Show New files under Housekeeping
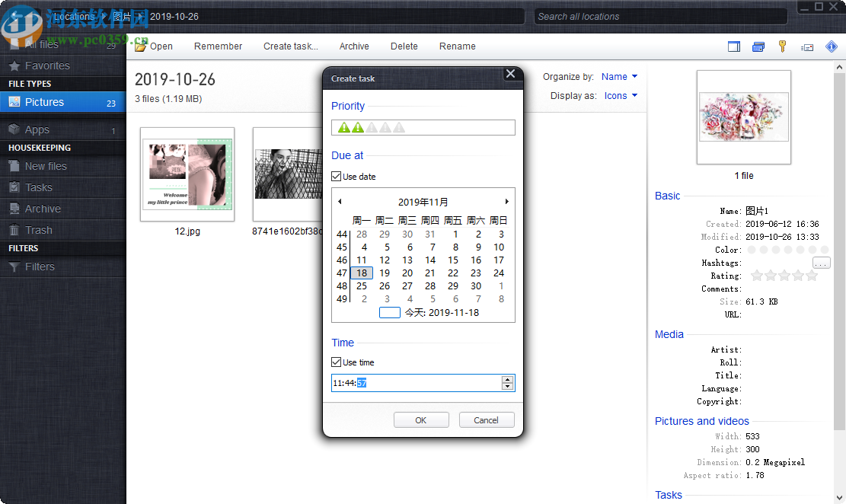Viewport: 846px width, 504px height. click(x=62, y=166)
